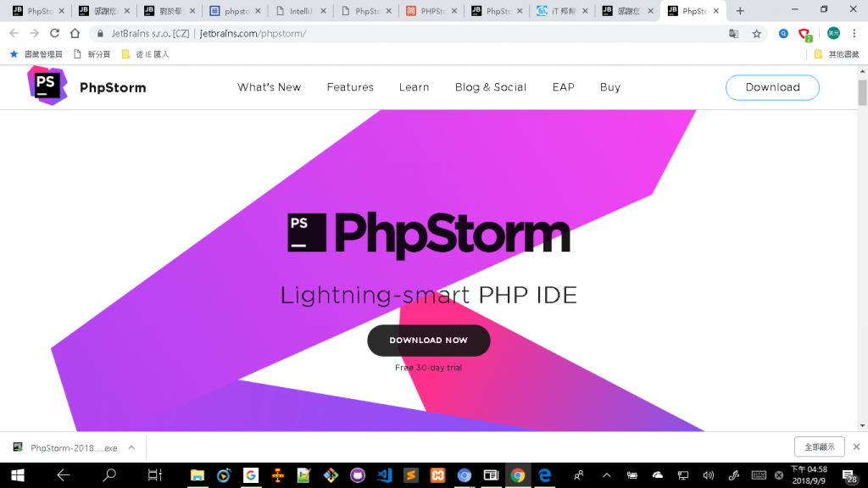Screen dimensions: 868x488
Task: Click the red shield extension icon with badge
Action: 805,35
